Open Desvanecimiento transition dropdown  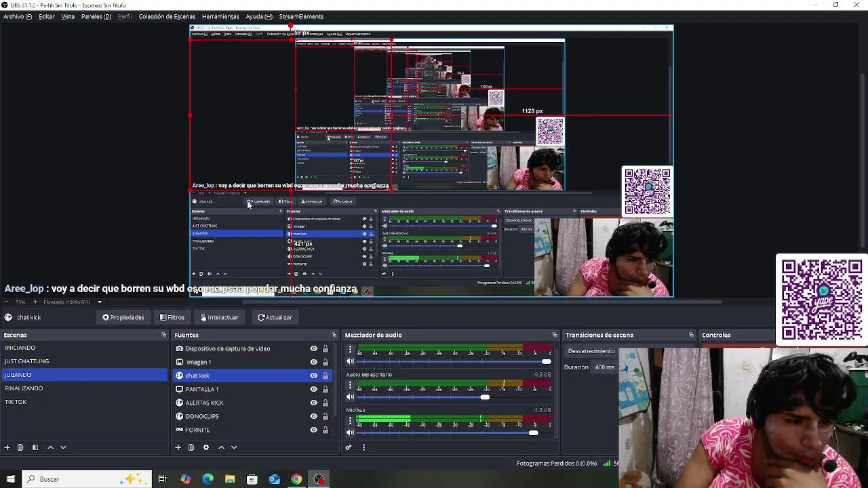tap(590, 351)
